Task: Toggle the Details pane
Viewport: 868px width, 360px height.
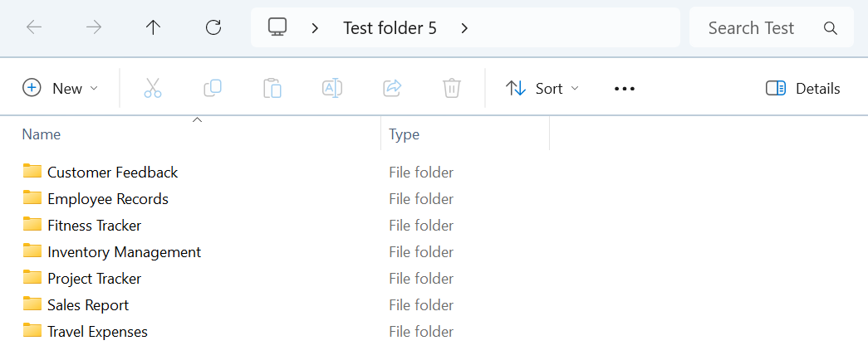Action: tap(802, 88)
